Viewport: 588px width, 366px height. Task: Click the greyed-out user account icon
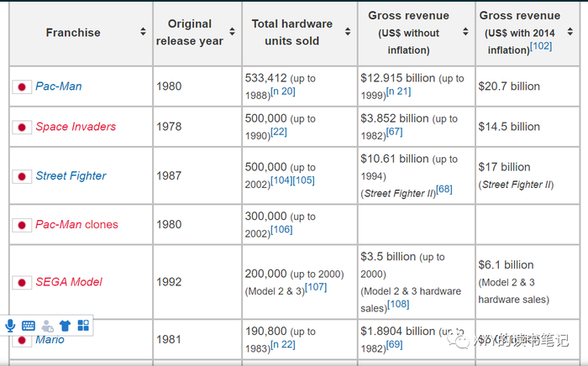tap(47, 326)
